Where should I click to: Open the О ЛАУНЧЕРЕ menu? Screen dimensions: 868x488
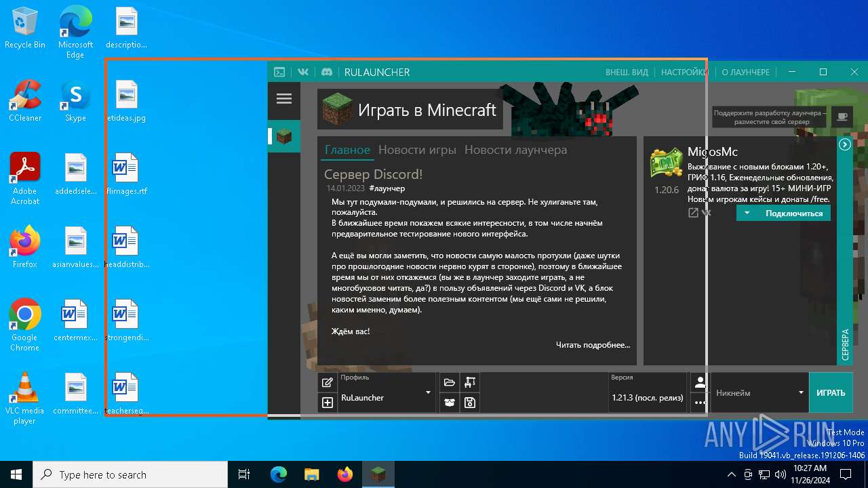(745, 72)
